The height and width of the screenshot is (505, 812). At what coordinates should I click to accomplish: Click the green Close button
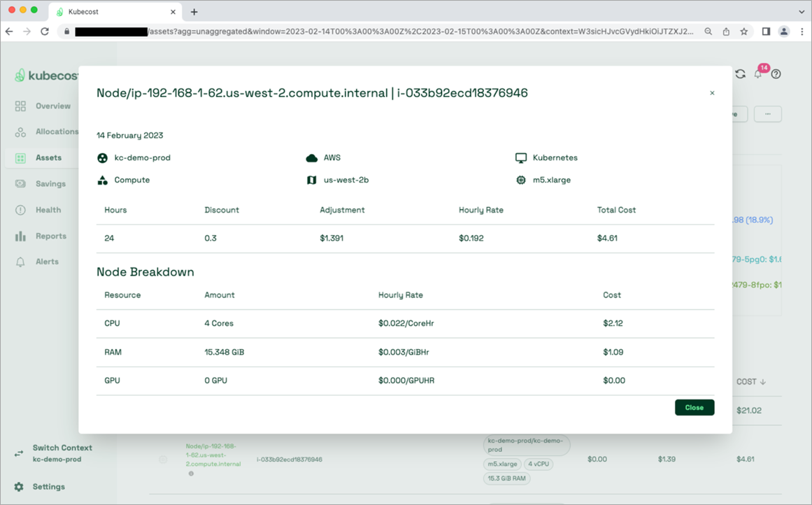[x=695, y=408]
